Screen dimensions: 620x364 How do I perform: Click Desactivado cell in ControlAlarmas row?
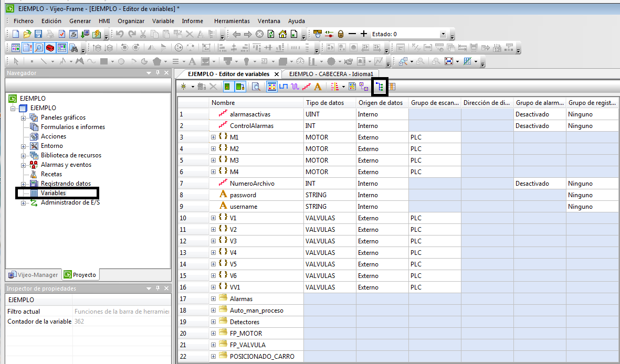coord(540,126)
